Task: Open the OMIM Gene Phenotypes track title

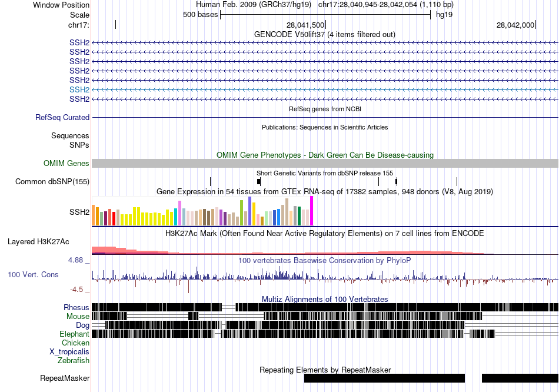Action: pyautogui.click(x=325, y=155)
